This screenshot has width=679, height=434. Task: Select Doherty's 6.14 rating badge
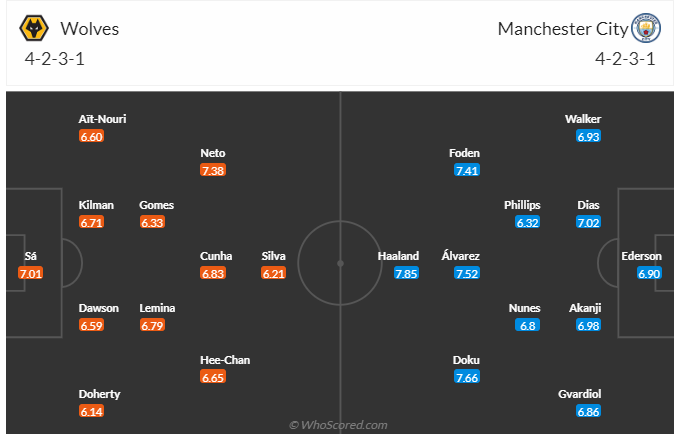[91, 411]
